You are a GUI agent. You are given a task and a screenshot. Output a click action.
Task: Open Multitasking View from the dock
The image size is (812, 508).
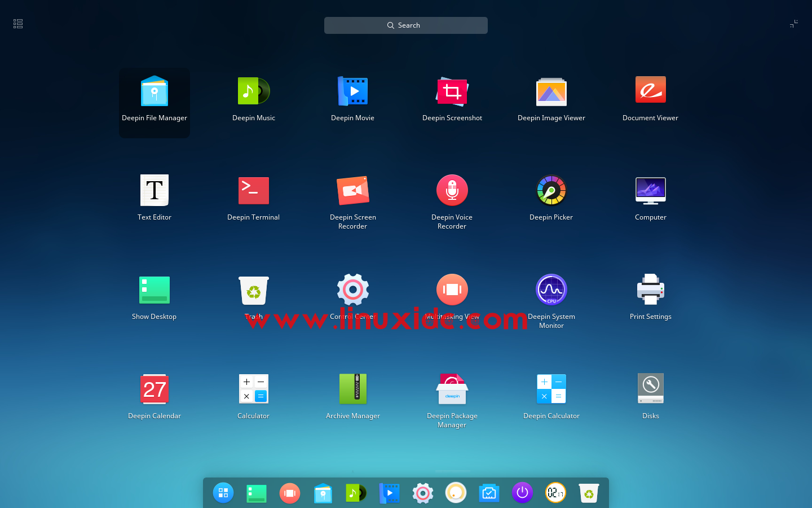[290, 493]
